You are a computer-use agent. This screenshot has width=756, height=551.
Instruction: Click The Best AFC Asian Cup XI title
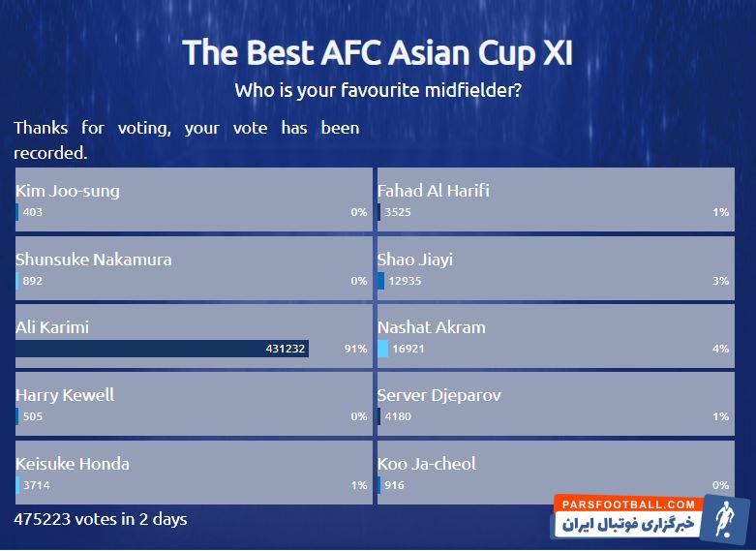[378, 52]
